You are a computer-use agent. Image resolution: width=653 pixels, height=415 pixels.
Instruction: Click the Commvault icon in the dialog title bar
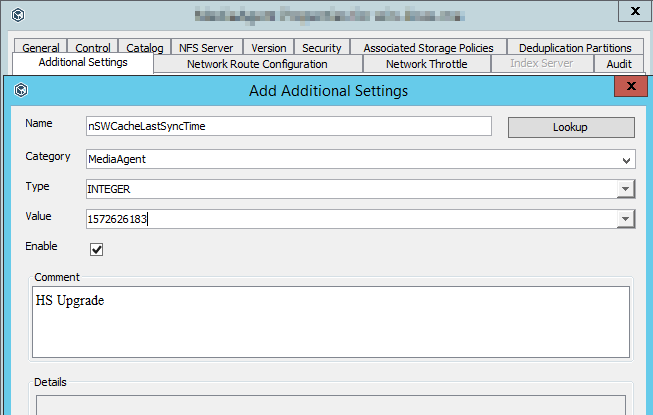[20, 91]
